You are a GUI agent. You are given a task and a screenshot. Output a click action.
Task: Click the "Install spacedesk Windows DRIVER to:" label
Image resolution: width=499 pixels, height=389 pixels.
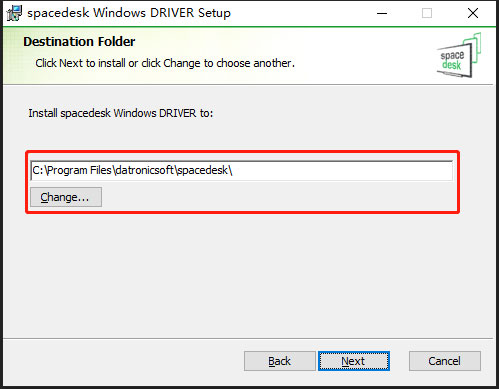pos(121,113)
